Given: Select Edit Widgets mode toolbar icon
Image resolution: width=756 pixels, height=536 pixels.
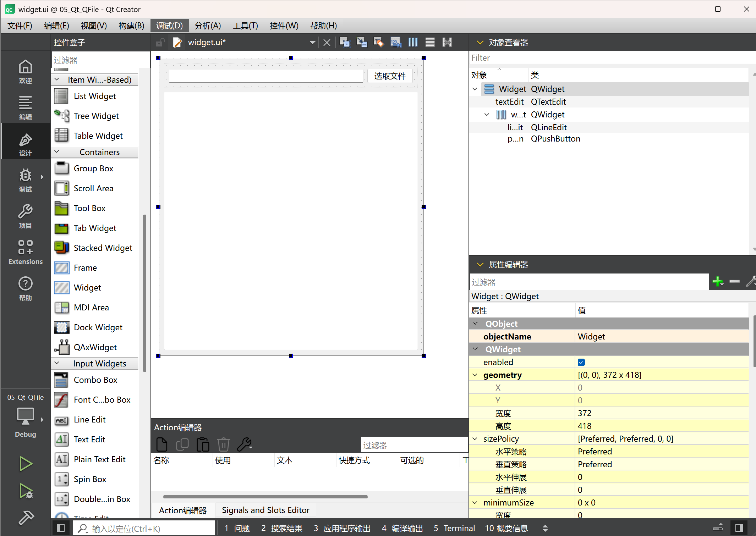Looking at the screenshot, I should [344, 43].
